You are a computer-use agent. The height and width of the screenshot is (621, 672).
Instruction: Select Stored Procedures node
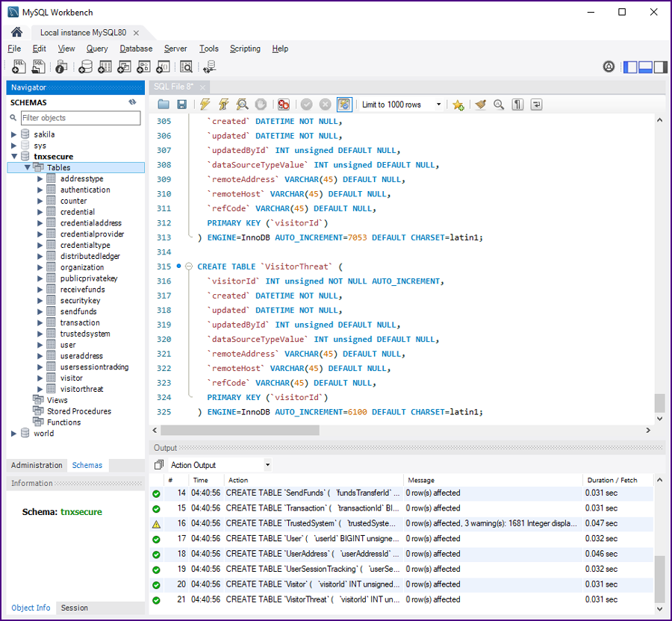click(x=79, y=411)
